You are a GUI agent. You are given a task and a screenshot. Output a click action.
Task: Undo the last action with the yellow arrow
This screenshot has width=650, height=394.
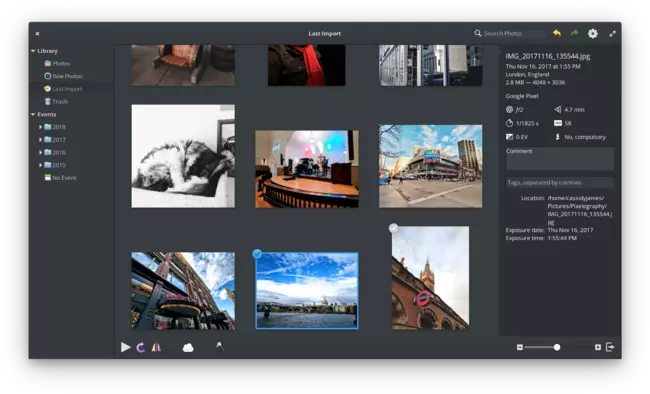557,33
